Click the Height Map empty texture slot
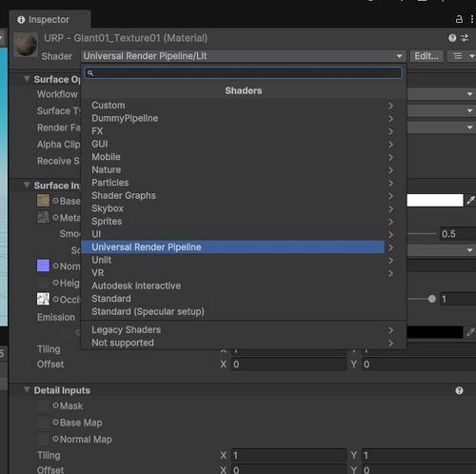 [43, 283]
